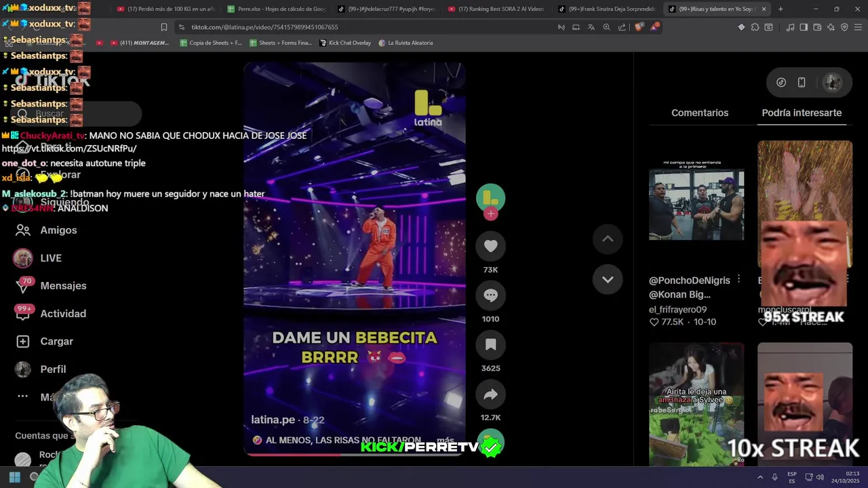Open the Airita amenaza Sylvee video thumbnail

[696, 404]
